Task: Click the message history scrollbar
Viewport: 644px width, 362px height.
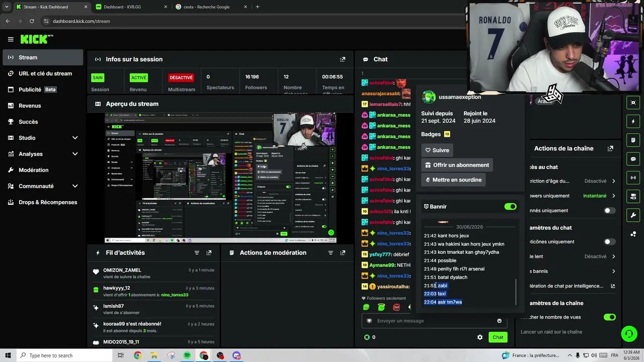Action: click(x=516, y=292)
